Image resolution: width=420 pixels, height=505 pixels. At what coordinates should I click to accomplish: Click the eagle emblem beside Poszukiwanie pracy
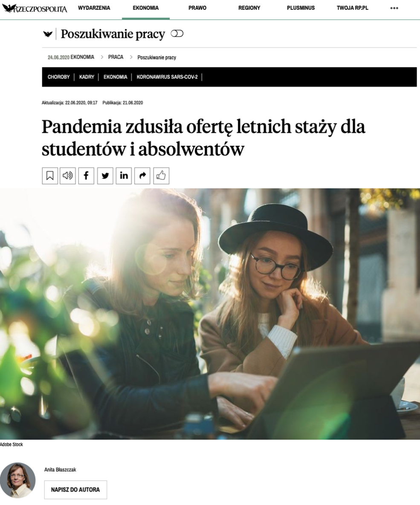(x=48, y=34)
